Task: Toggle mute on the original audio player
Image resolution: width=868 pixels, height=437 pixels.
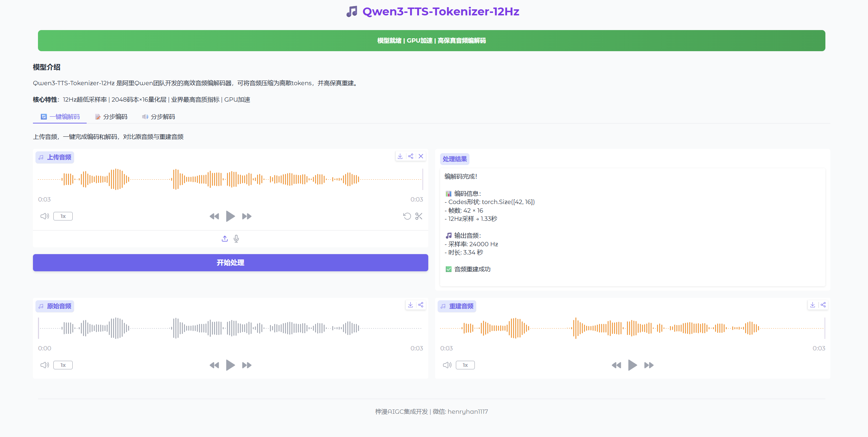Action: (x=44, y=365)
